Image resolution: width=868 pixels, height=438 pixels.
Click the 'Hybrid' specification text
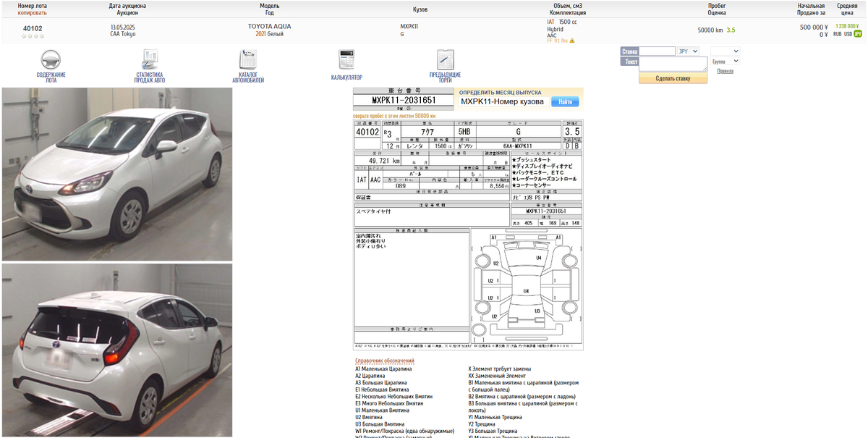coord(555,29)
